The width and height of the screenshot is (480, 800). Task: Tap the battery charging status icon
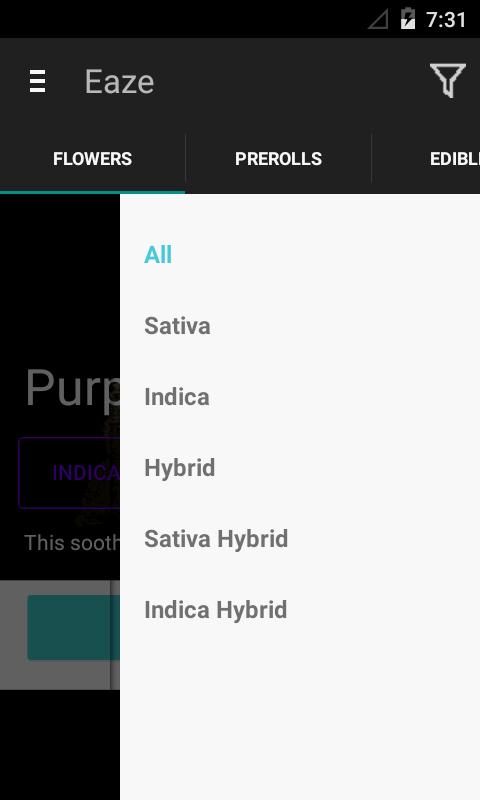click(408, 19)
